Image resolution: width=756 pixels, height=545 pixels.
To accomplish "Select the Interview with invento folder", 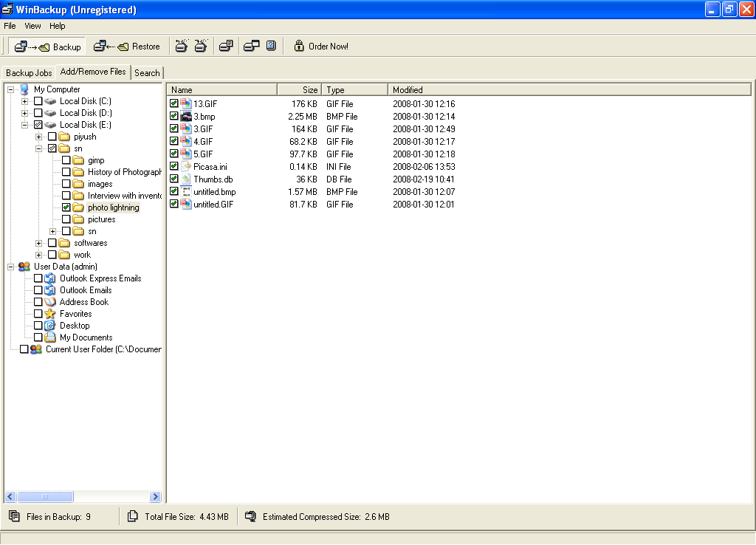I will (124, 196).
